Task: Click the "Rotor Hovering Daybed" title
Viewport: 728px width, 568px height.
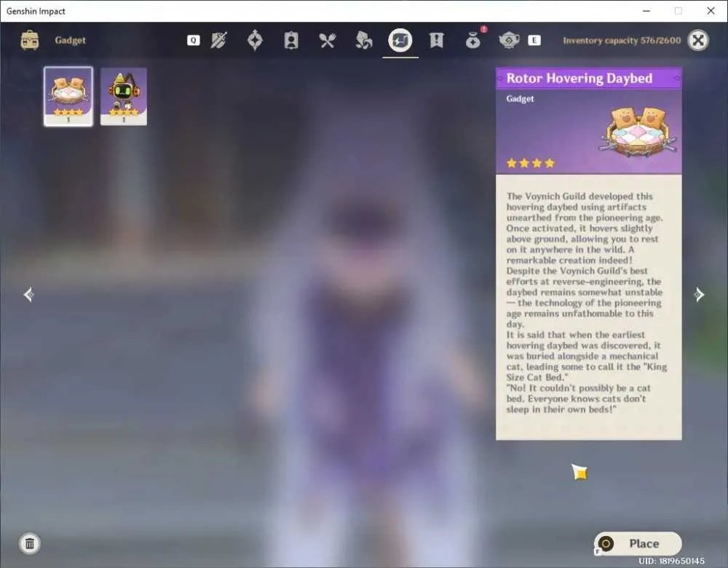Action: [x=579, y=78]
